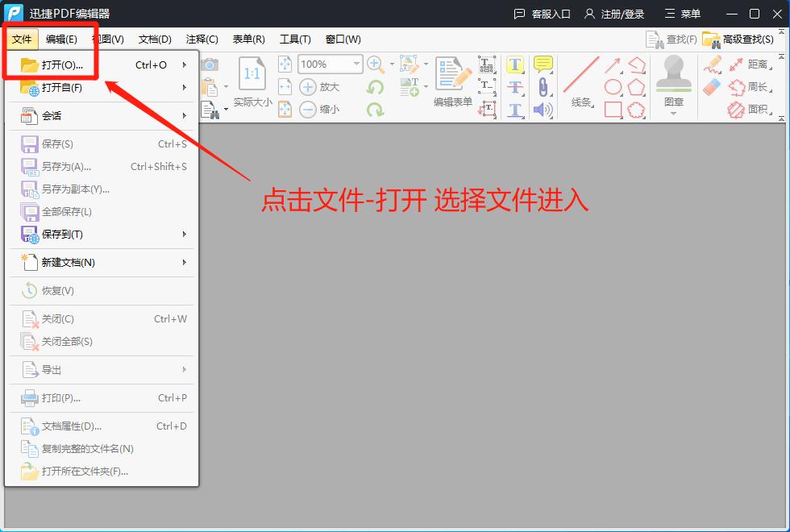This screenshot has width=790, height=532.
Task: Select the 面积 area measurement tool
Action: (758, 110)
